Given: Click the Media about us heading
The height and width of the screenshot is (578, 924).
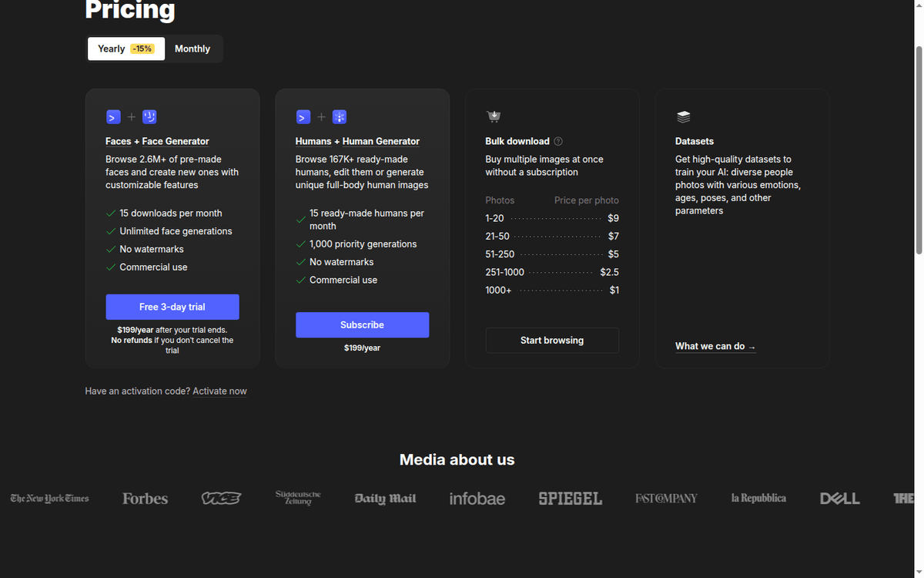Looking at the screenshot, I should [x=457, y=460].
